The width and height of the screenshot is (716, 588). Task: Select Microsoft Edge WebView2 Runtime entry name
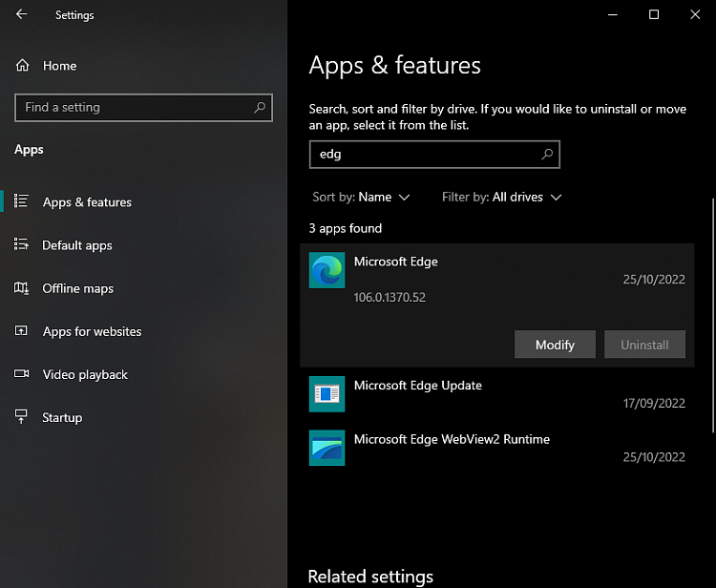tap(452, 439)
